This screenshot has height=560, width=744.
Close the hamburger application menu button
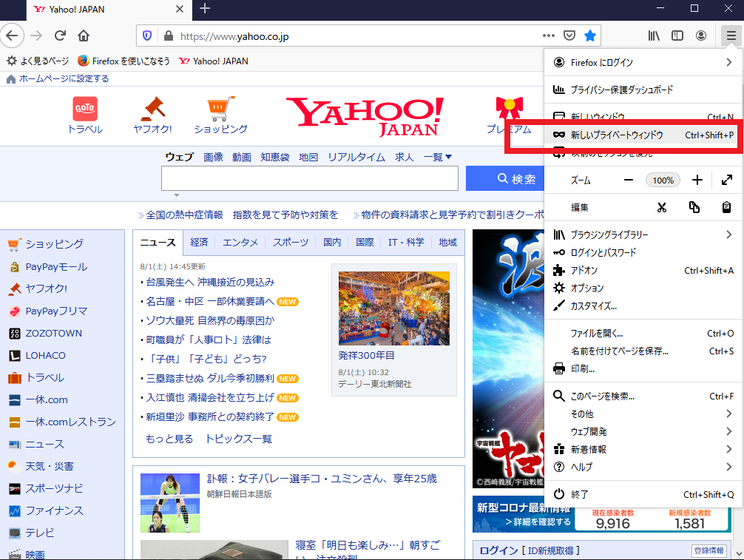pos(731,36)
